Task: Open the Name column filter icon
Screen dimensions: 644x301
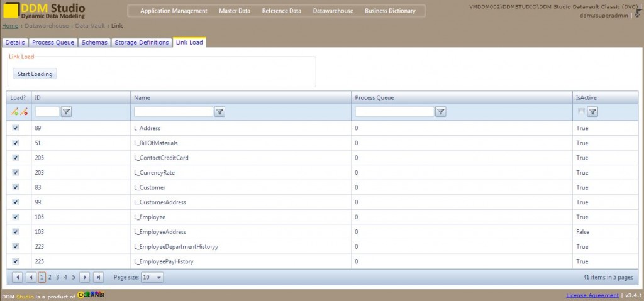Action: click(219, 112)
